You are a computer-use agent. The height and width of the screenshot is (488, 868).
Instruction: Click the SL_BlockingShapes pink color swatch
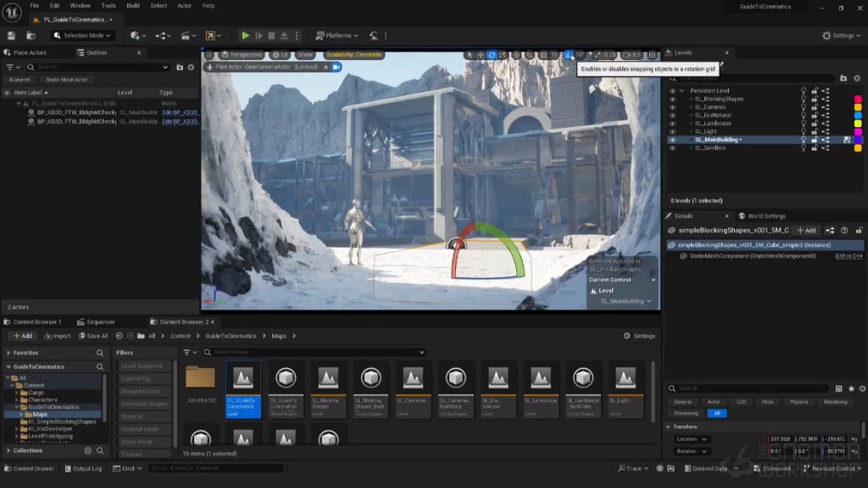pyautogui.click(x=858, y=100)
